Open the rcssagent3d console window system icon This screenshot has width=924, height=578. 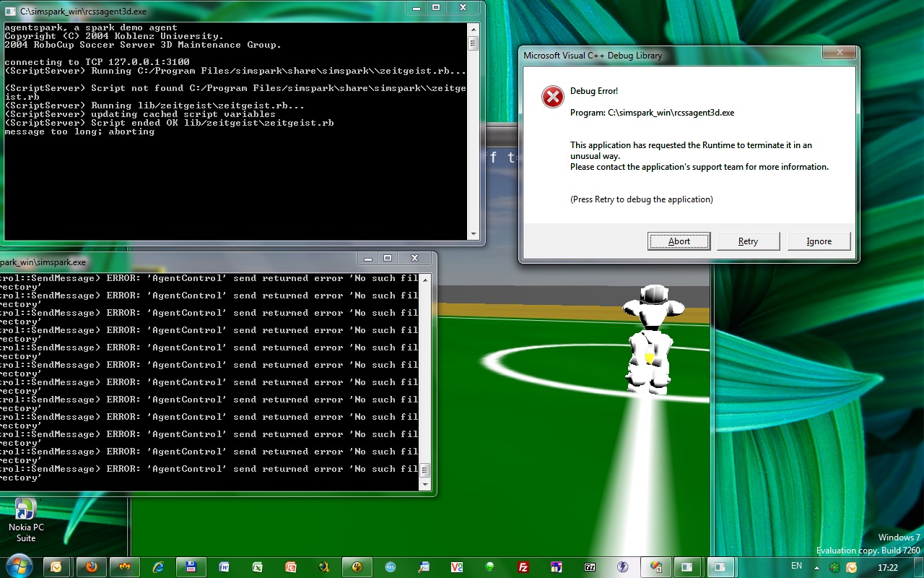click(x=11, y=11)
